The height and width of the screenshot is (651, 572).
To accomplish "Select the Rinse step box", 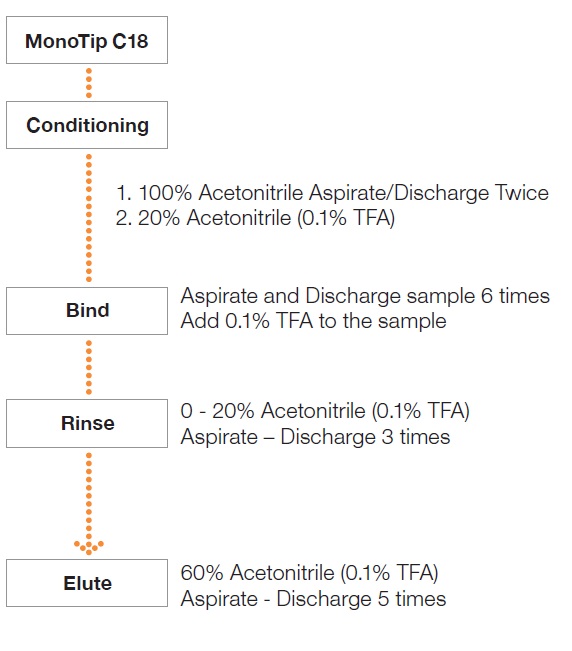I will click(x=87, y=423).
